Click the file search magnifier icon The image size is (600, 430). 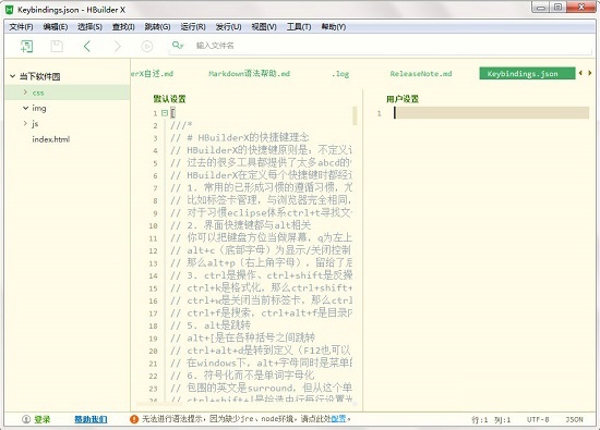pos(178,46)
